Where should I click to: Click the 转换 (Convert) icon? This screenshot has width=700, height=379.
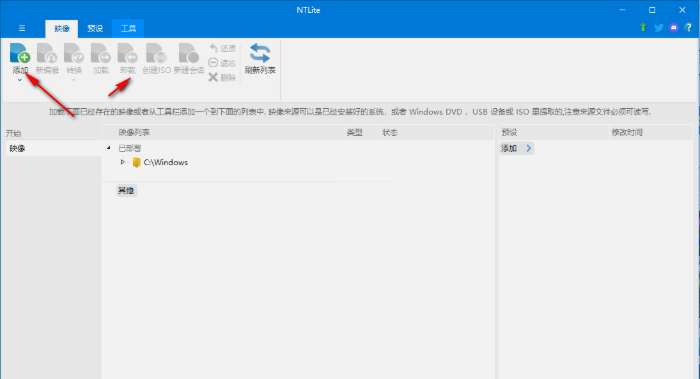click(74, 53)
